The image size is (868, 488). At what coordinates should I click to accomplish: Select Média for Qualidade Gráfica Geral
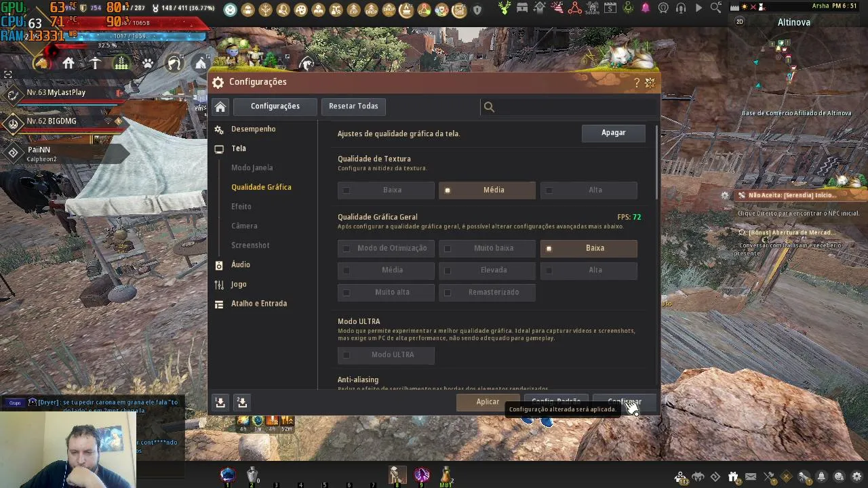tap(386, 270)
